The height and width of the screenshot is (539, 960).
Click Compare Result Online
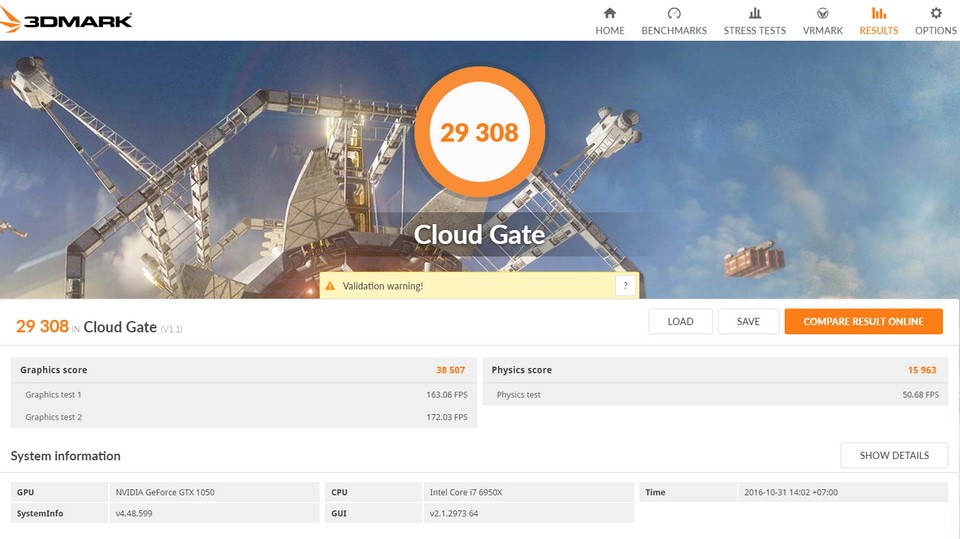(x=863, y=321)
